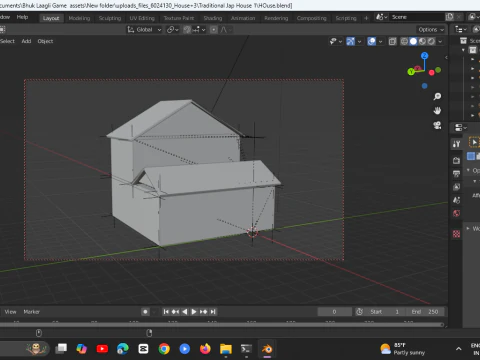Open the Rendering workspace tab
The width and height of the screenshot is (480, 360).
276,18
